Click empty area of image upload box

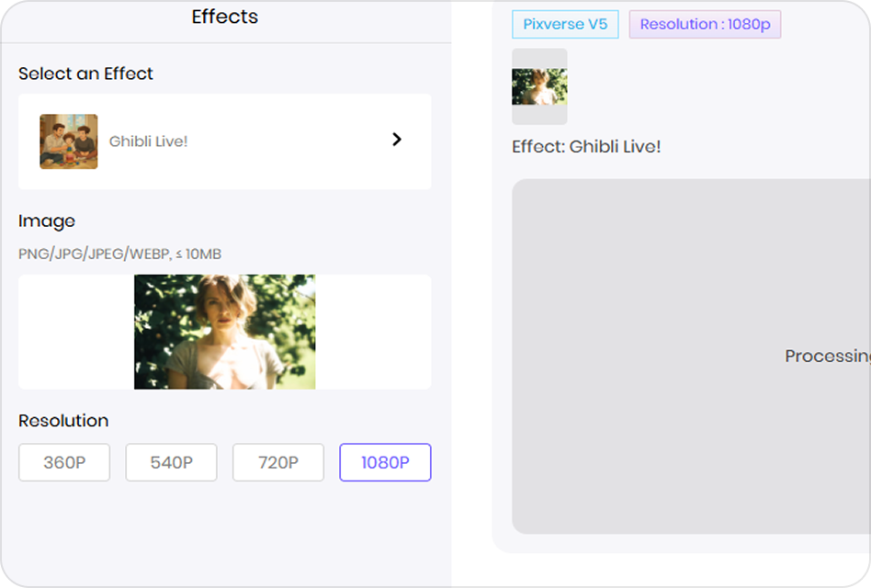[372, 332]
